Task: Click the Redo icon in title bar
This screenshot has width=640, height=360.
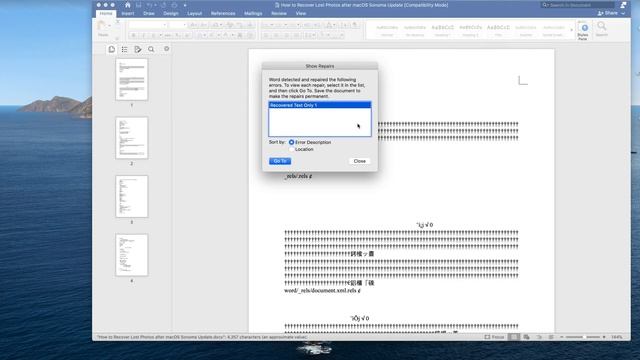Action: click(164, 5)
